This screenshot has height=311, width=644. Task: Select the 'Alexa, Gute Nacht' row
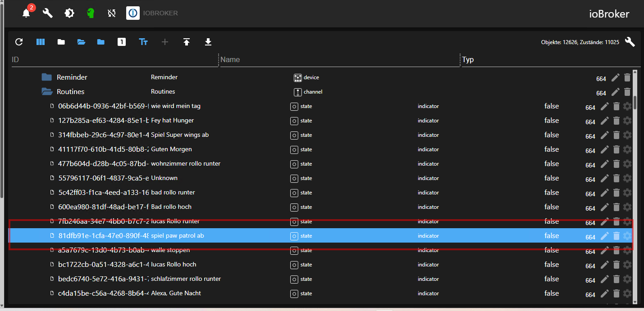176,293
